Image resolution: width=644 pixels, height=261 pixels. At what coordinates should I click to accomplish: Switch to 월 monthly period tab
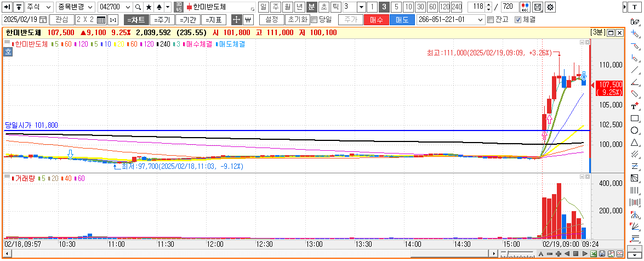(288, 7)
